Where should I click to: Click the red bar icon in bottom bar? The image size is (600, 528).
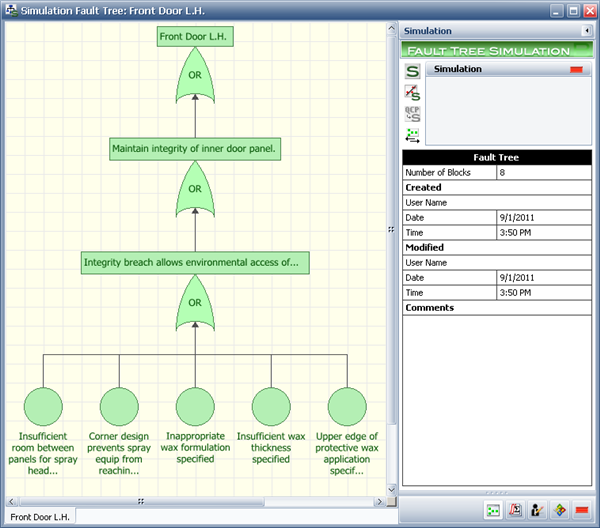coord(582,510)
